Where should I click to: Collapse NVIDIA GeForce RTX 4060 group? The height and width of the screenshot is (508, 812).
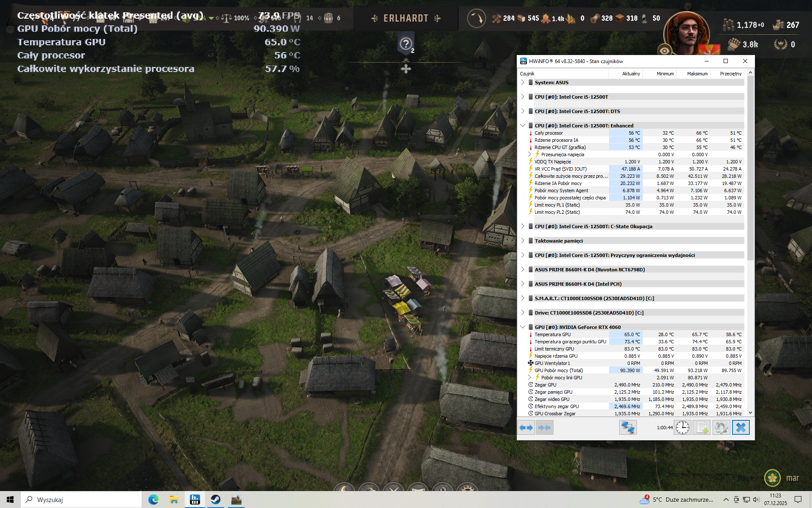tap(523, 327)
